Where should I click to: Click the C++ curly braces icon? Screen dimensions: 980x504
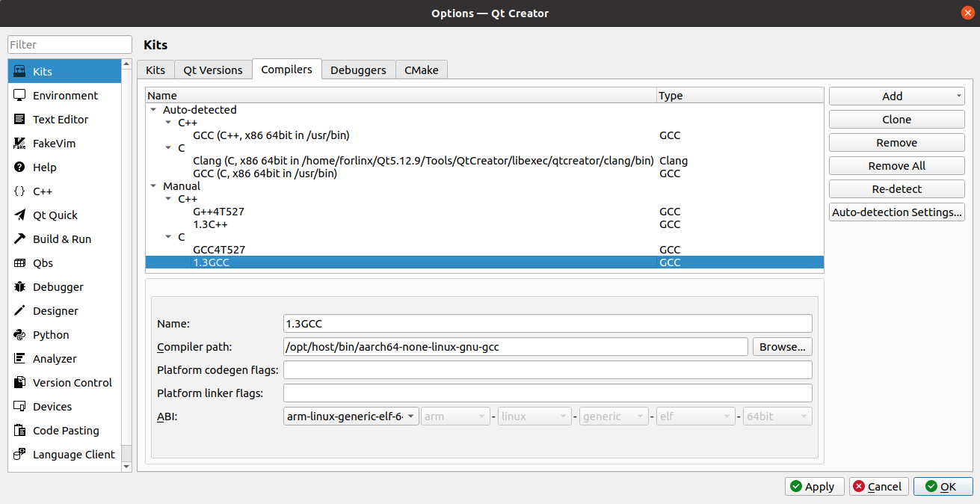(x=20, y=191)
